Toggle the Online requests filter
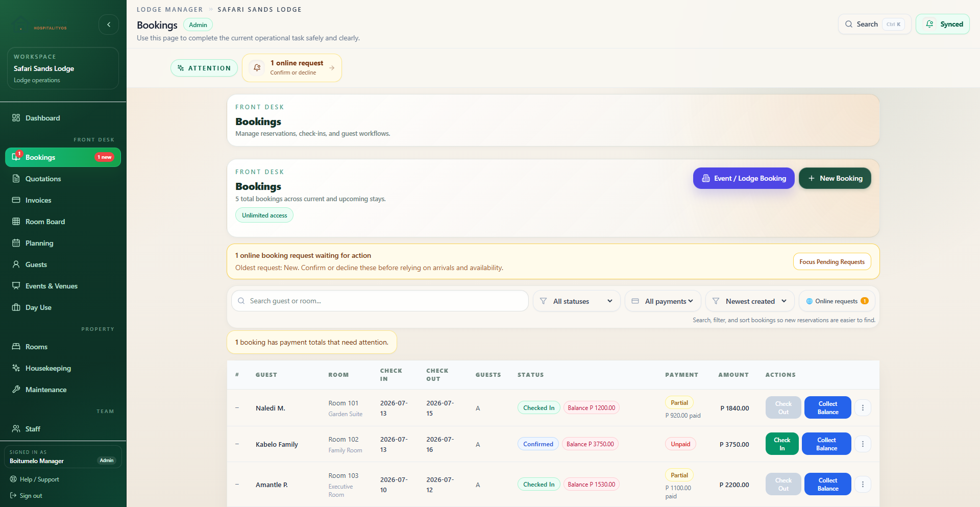980x507 pixels. [837, 301]
